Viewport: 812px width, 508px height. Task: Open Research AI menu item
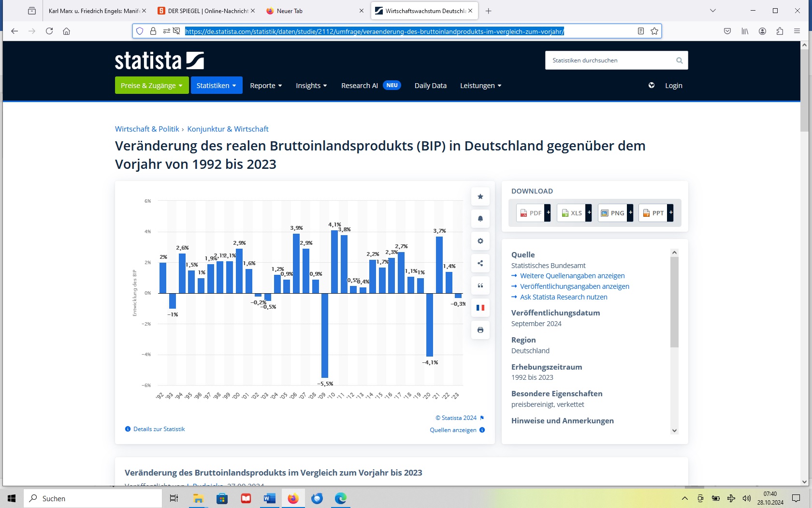point(371,86)
